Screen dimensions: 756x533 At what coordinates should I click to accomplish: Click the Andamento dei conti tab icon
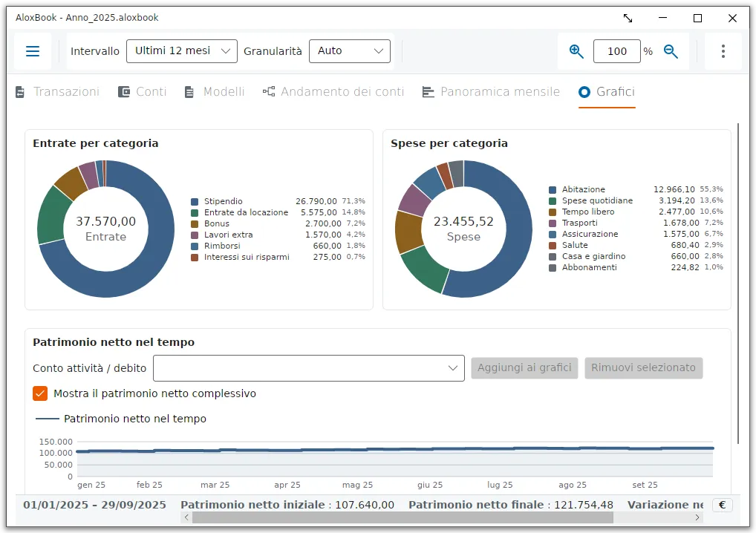269,91
